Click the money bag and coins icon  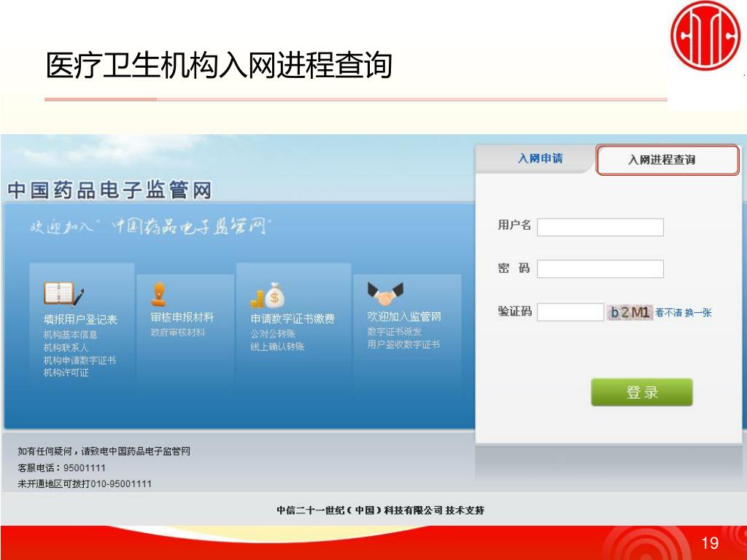pyautogui.click(x=267, y=295)
